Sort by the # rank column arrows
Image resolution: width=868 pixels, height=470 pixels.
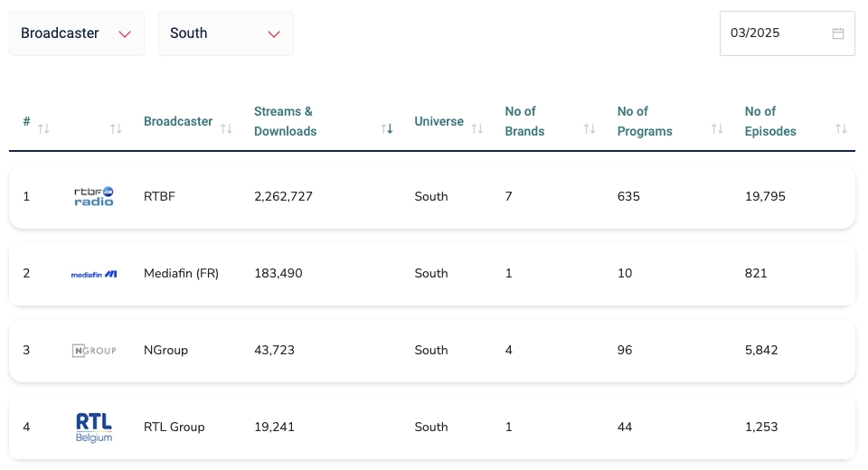coord(43,129)
